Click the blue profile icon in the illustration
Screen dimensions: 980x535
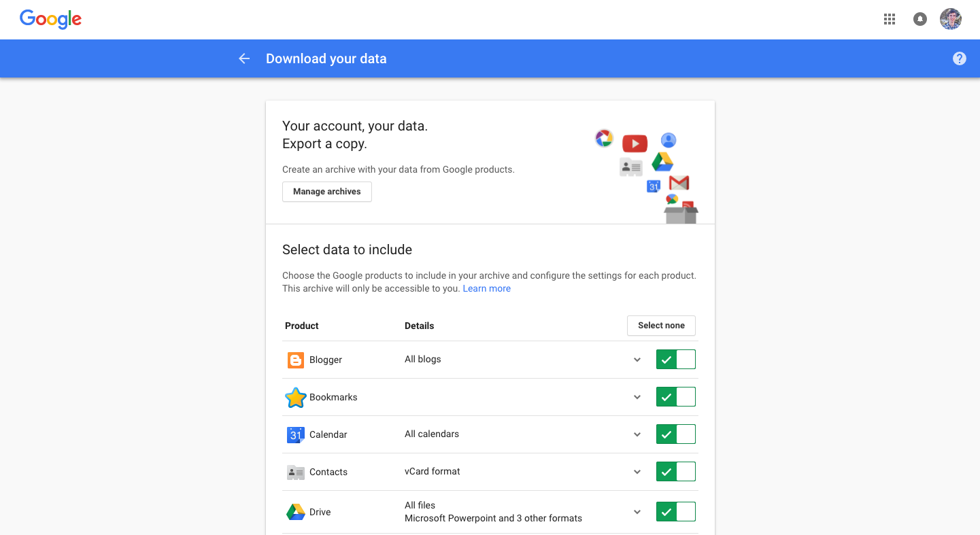click(x=669, y=140)
